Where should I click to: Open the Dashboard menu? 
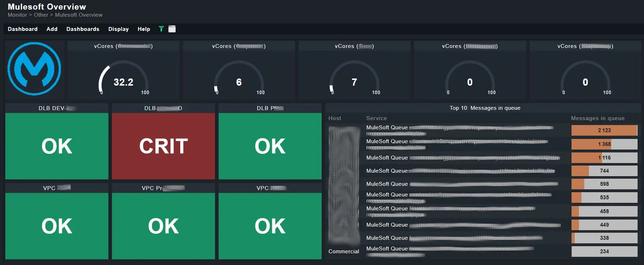tap(22, 29)
